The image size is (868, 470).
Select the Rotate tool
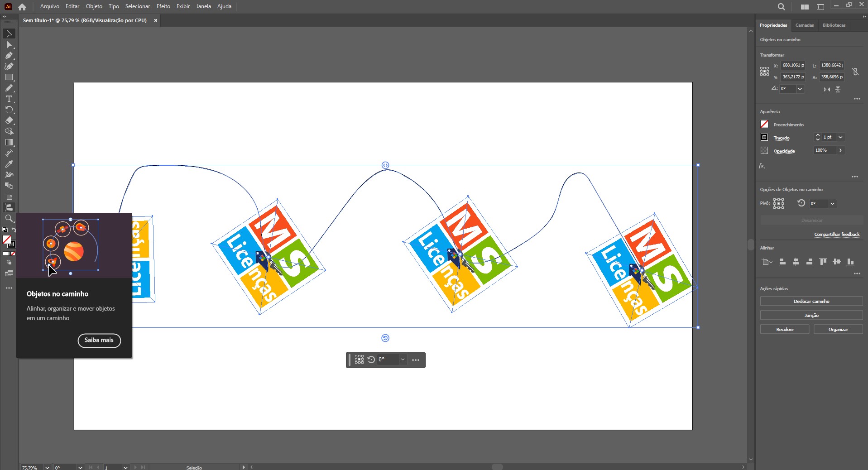point(9,110)
